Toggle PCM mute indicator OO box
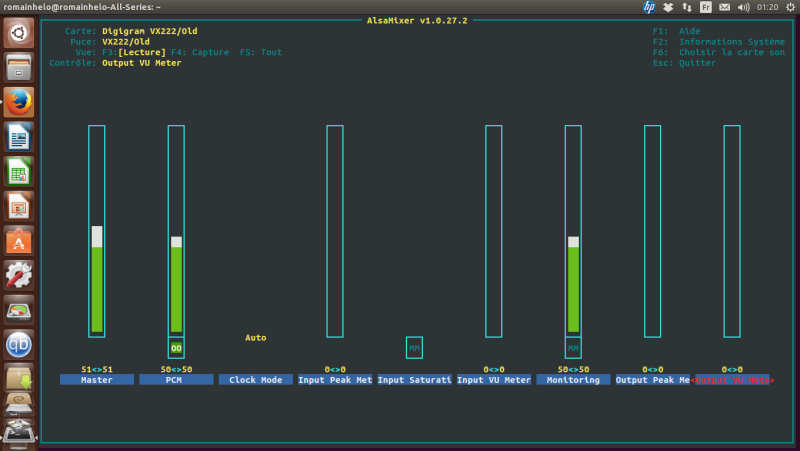The image size is (800, 451). (x=176, y=348)
